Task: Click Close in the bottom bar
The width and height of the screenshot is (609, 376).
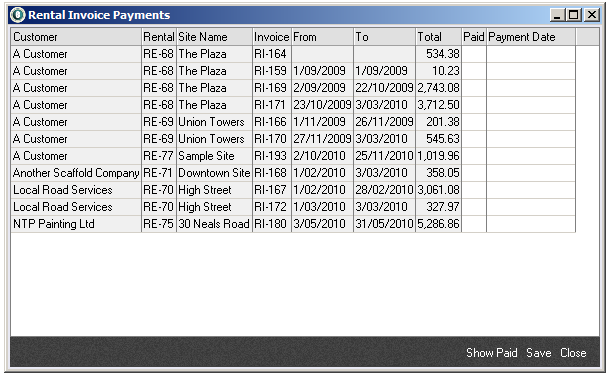Action: point(573,353)
